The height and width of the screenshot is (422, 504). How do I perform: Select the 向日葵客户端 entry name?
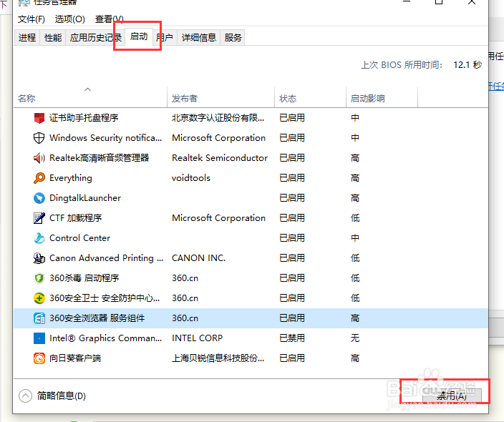[x=75, y=358]
